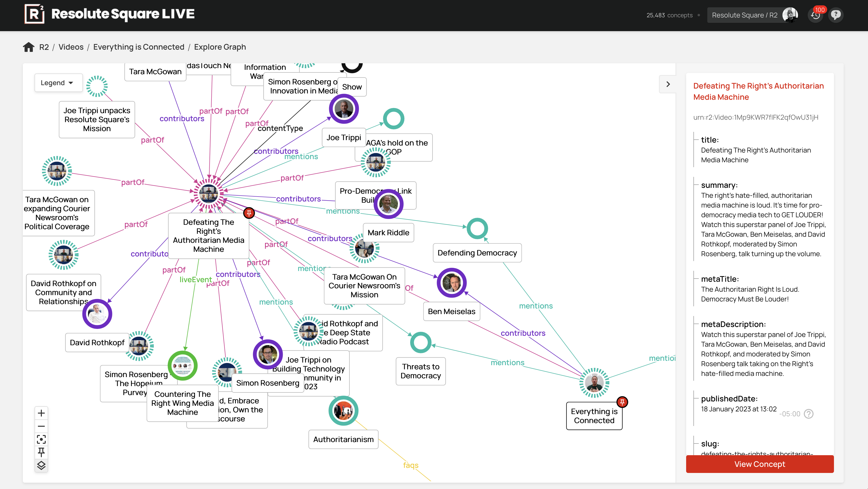Toggle the graph layout orientation control
This screenshot has width=868, height=489.
(42, 466)
